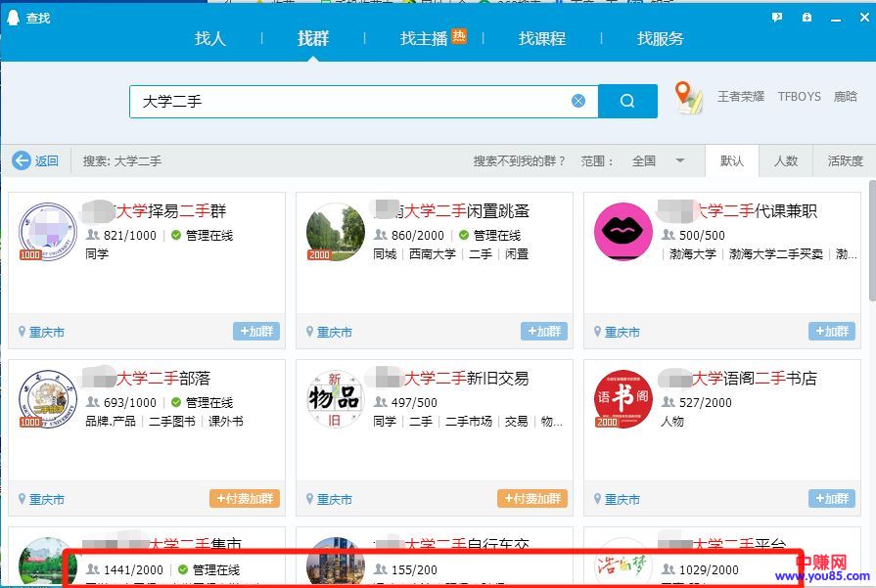Viewport: 876px width, 588px height.
Task: Open the feedback icon in title bar
Action: (x=777, y=18)
